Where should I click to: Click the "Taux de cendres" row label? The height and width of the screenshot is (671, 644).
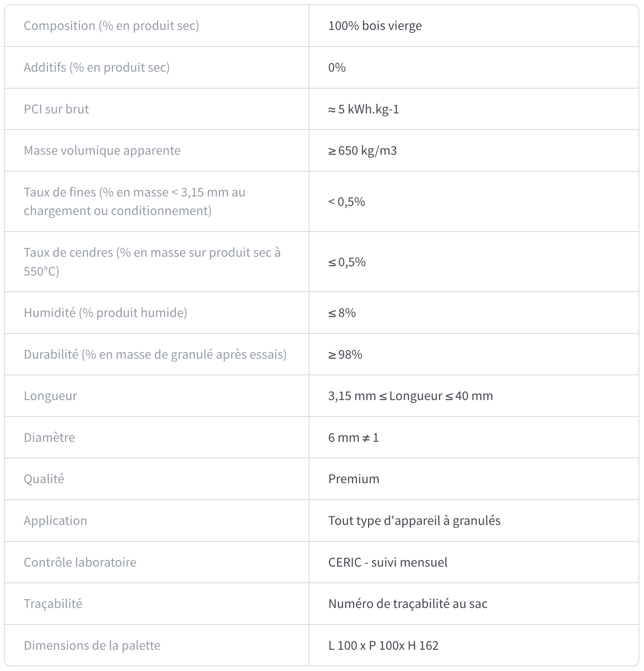152,261
